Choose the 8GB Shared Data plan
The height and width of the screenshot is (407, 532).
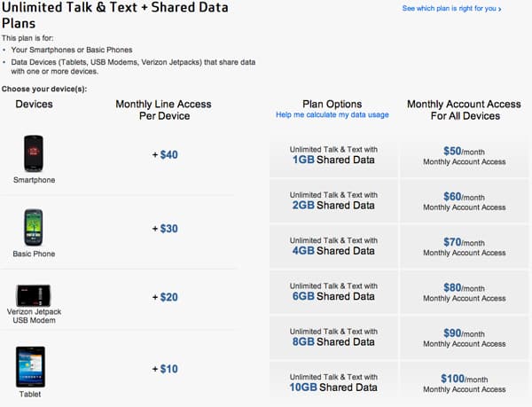[333, 338]
